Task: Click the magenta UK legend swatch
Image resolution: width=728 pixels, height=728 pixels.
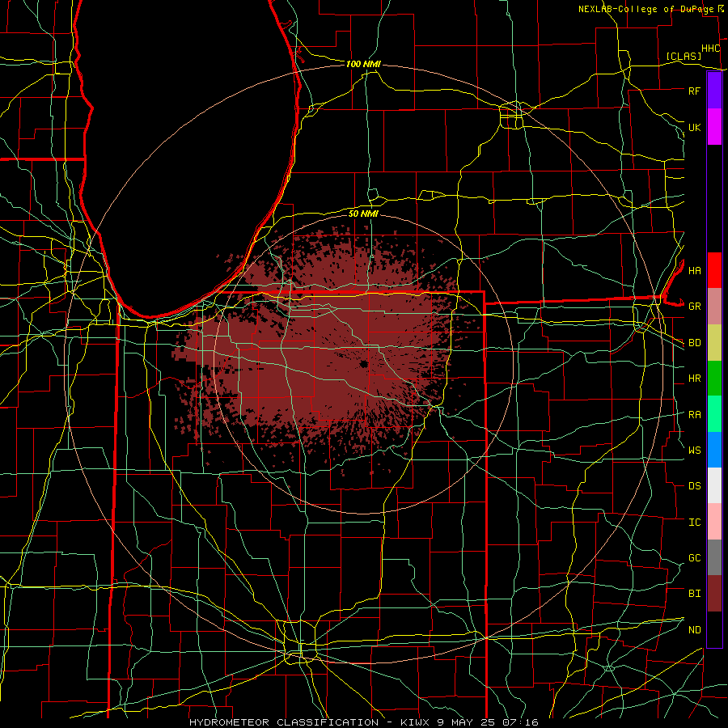Action: click(x=714, y=127)
